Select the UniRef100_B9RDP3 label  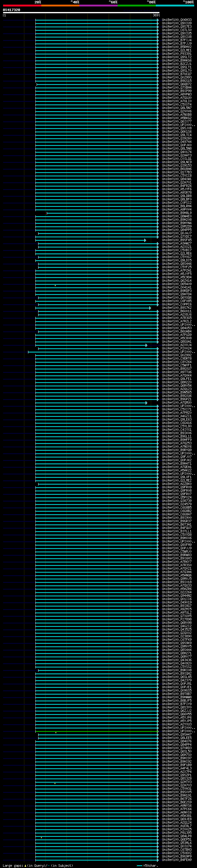177,291
